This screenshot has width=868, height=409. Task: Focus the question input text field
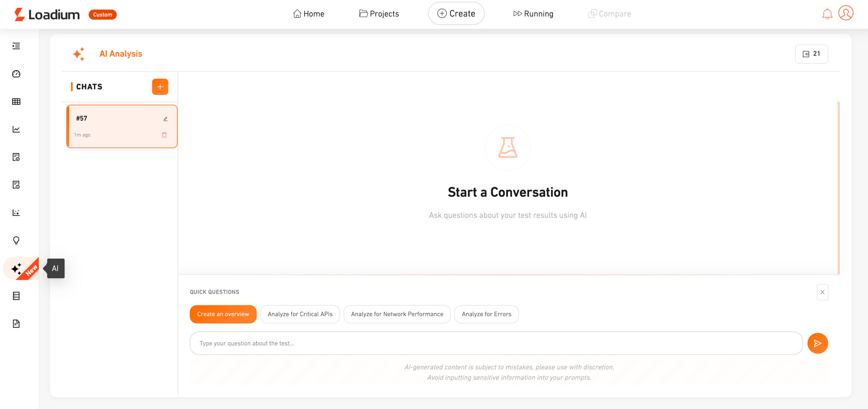pos(496,343)
